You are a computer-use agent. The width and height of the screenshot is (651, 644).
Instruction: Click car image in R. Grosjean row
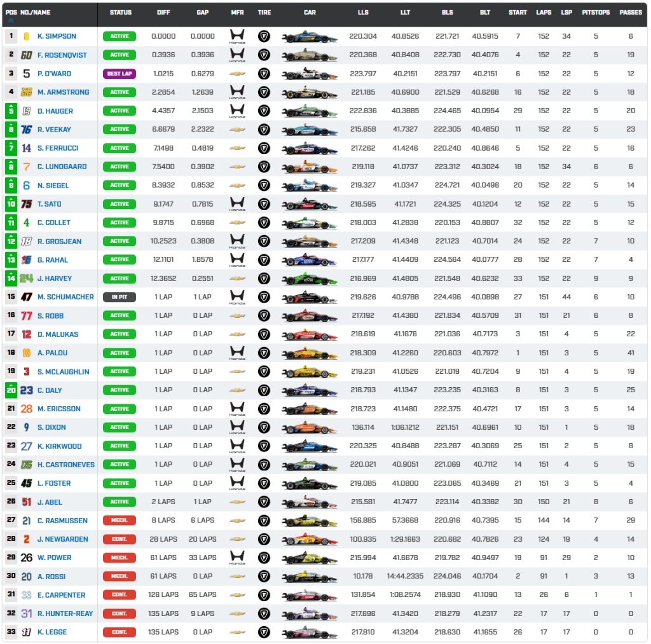(310, 241)
